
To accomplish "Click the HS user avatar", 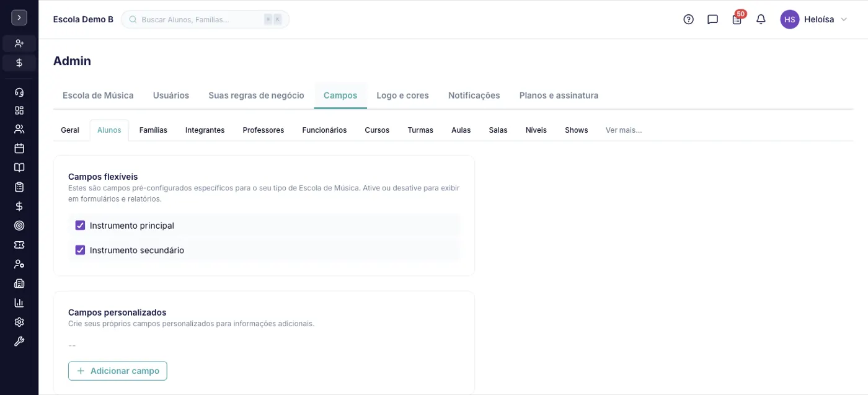I will click(x=790, y=19).
